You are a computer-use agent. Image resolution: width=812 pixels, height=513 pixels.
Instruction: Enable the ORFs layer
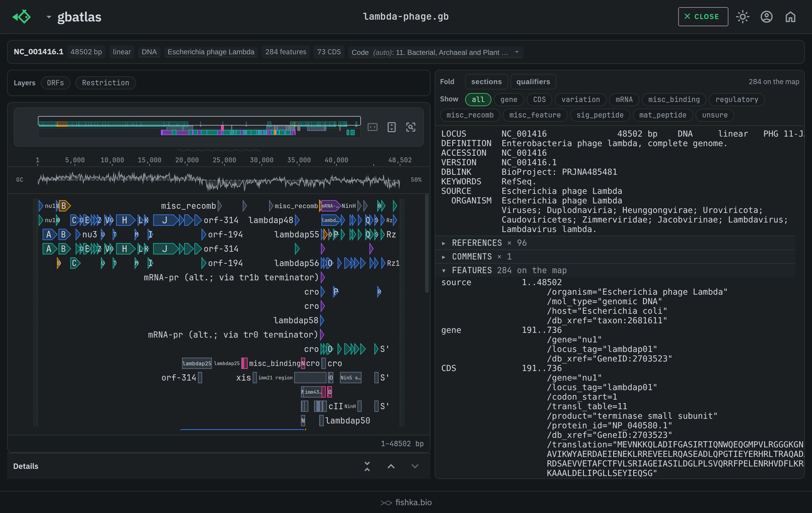click(55, 83)
